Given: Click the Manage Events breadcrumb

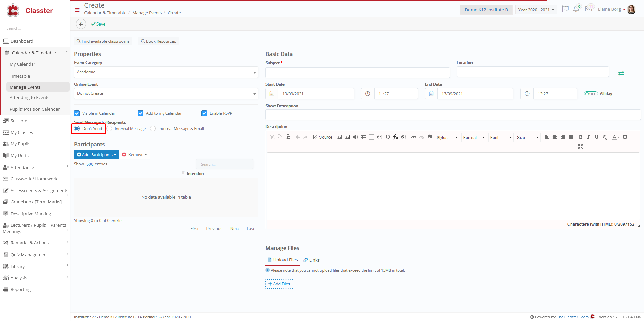Looking at the screenshot, I should [147, 13].
